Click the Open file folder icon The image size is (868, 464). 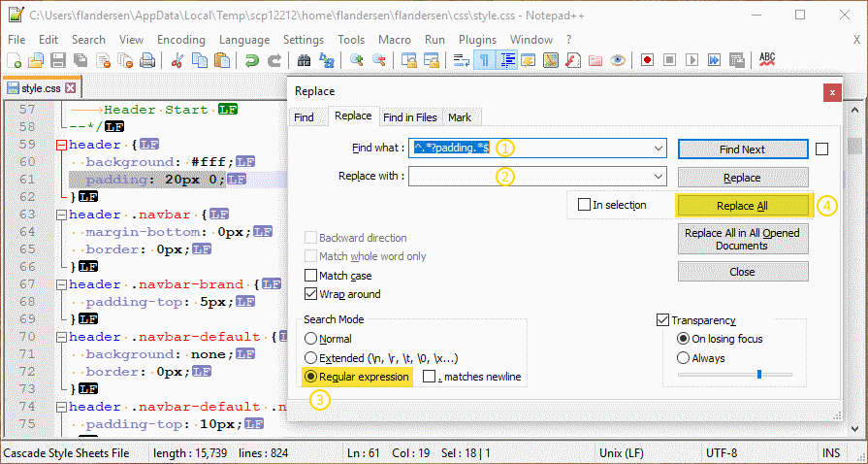click(x=36, y=60)
